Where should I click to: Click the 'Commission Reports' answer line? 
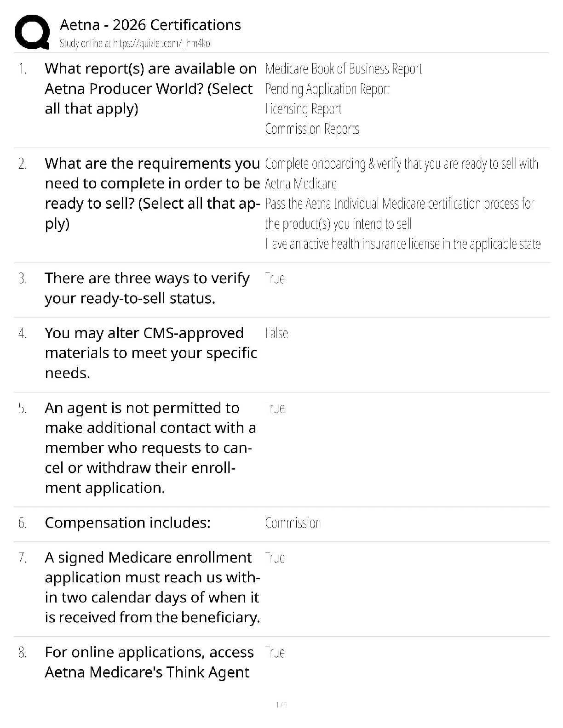pos(312,129)
